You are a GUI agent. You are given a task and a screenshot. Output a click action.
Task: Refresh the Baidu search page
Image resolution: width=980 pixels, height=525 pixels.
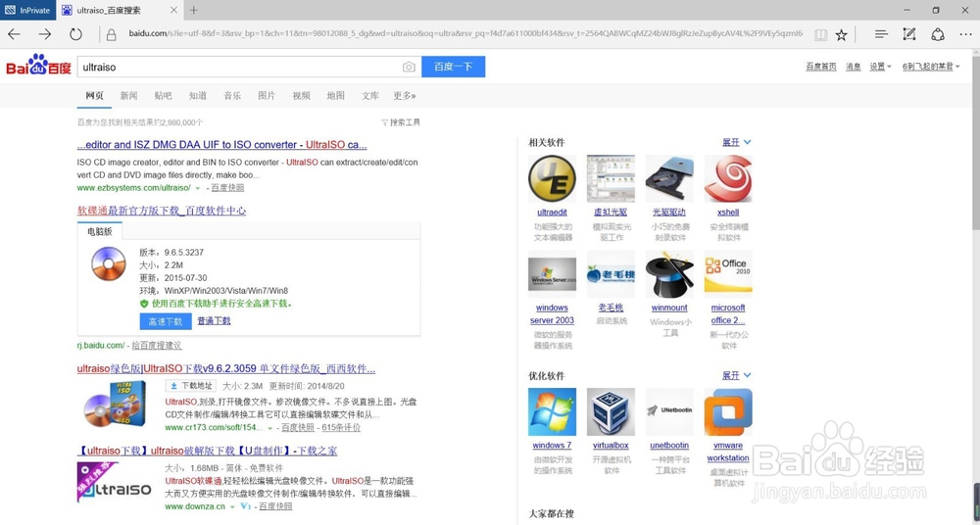75,34
